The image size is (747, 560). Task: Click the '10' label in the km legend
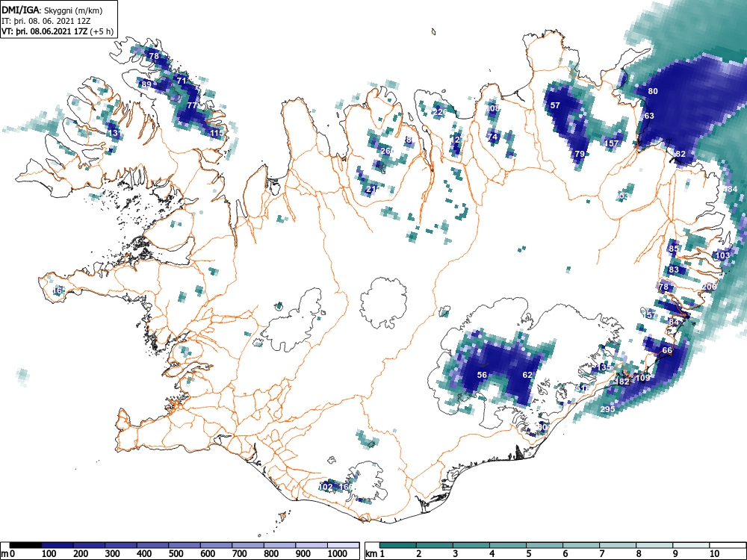pyautogui.click(x=714, y=554)
